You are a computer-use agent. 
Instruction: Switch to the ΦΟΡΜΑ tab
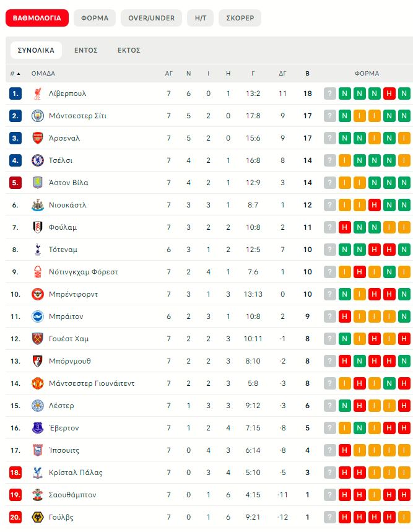click(x=95, y=18)
